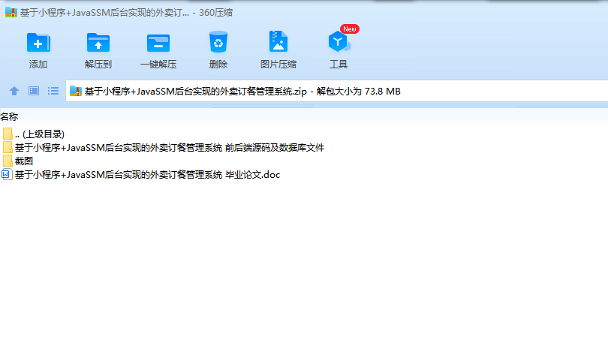Click the 删除 (Delete) trash icon

coord(218,42)
